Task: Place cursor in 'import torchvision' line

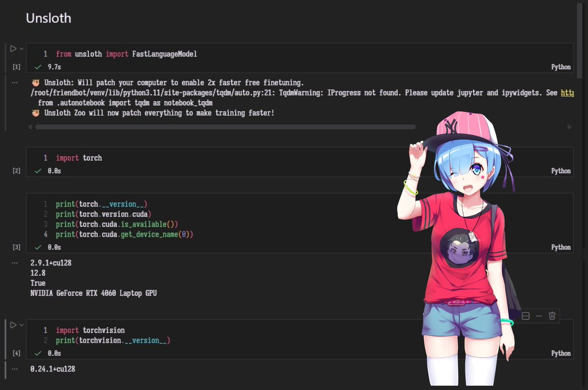Action: coord(90,330)
